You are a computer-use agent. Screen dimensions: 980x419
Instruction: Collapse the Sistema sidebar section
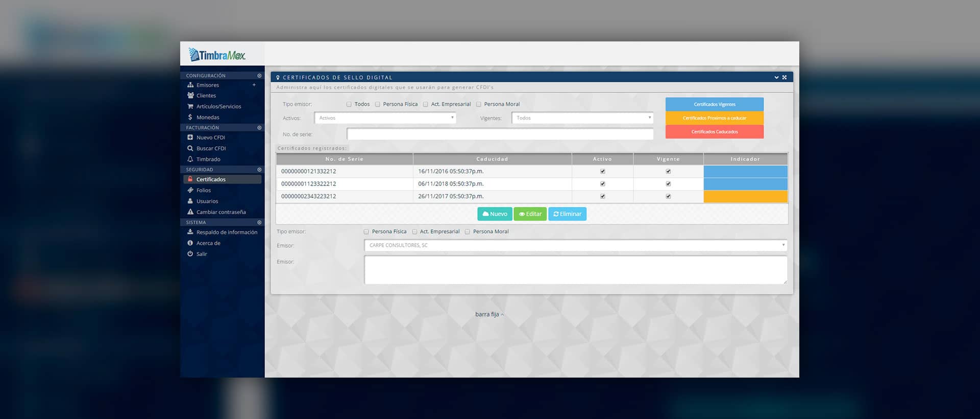(259, 222)
